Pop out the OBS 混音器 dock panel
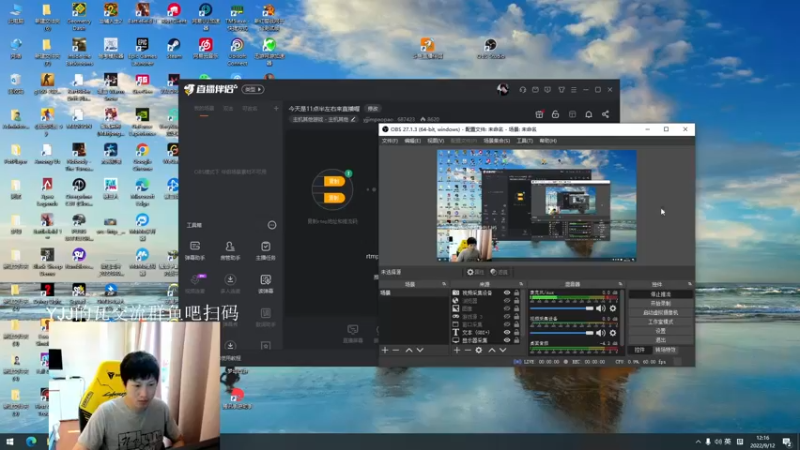The height and width of the screenshot is (450, 800). pos(620,284)
